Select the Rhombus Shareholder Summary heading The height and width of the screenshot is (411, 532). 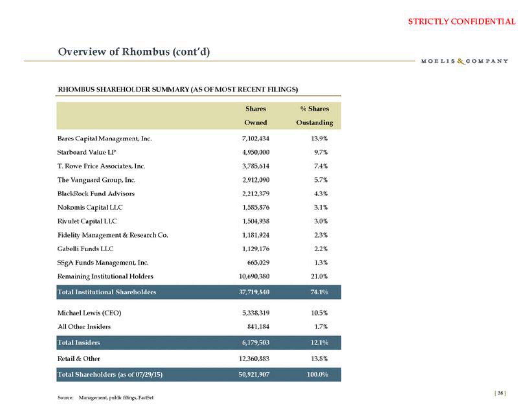point(178,89)
